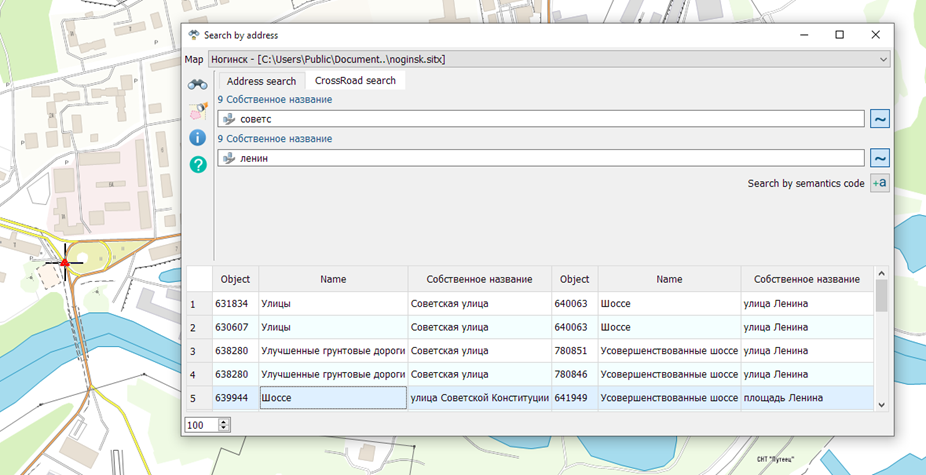Screen dimensions: 926x475
Task: Click the tilde button beside the 'советс' field
Action: pos(879,119)
